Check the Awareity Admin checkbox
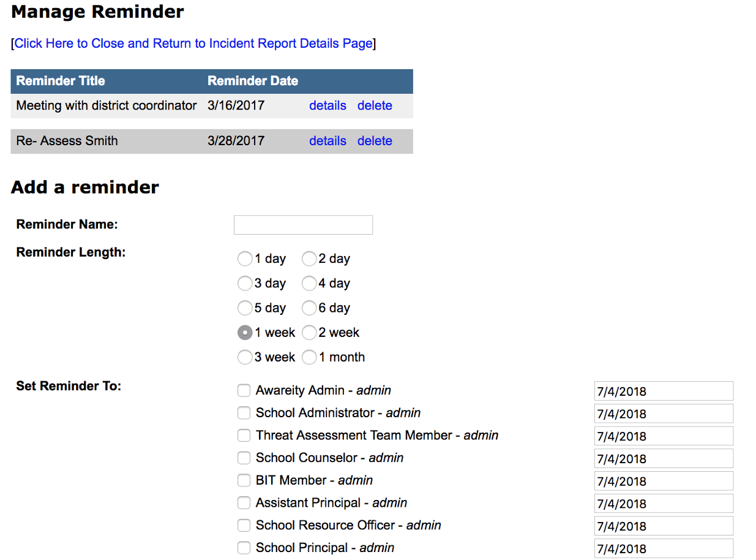Screen dimensions: 756x560 pyautogui.click(x=244, y=390)
